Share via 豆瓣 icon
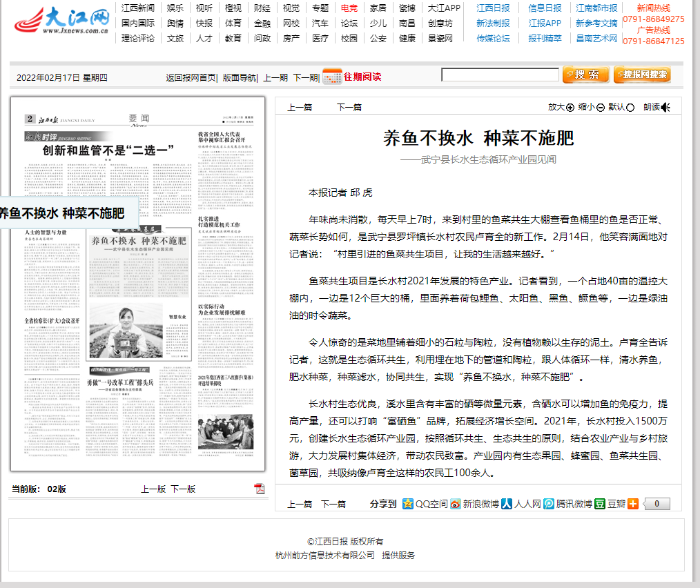This screenshot has width=700, height=588. coord(600,504)
